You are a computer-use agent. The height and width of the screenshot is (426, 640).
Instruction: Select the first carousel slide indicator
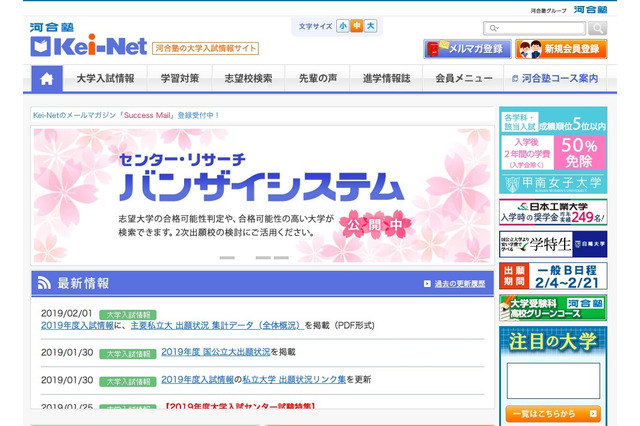[227, 257]
